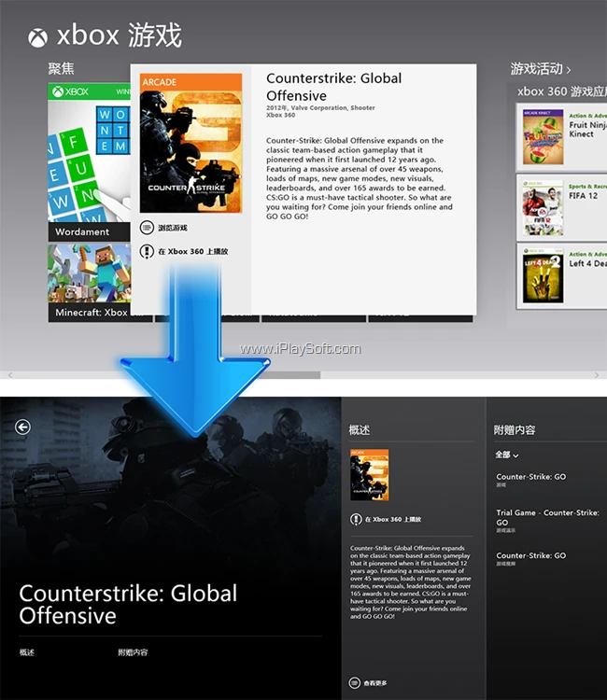Viewport: 607px width, 700px height.
Task: Select the first Counter-Strike: GO extra item
Action: coord(531,480)
